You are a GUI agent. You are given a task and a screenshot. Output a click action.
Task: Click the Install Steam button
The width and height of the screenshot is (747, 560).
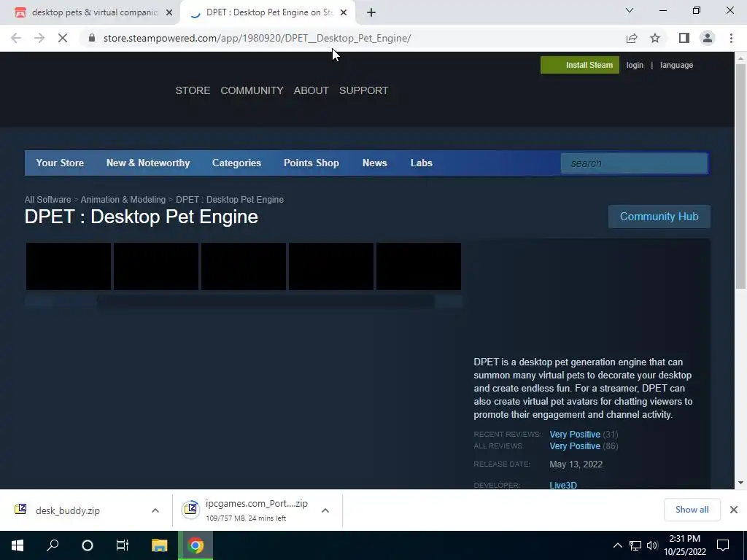pos(580,65)
